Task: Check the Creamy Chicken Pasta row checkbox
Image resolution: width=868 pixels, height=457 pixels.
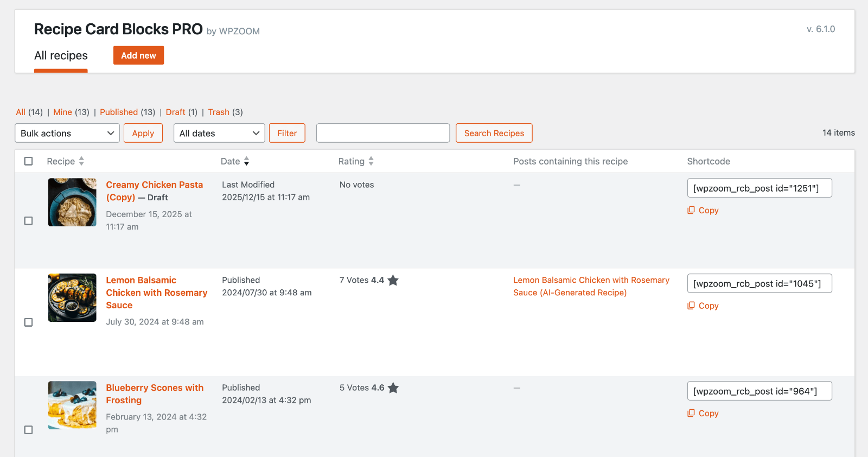Action: click(x=29, y=221)
